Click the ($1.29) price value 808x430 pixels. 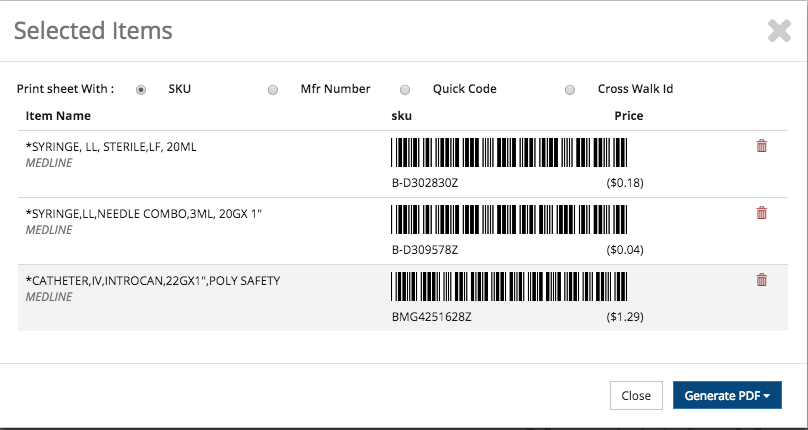[625, 317]
